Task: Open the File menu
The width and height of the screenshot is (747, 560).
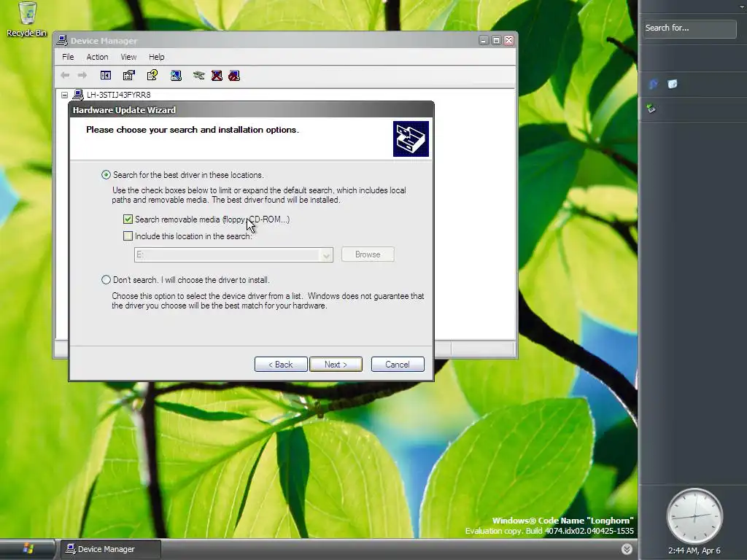Action: click(68, 57)
